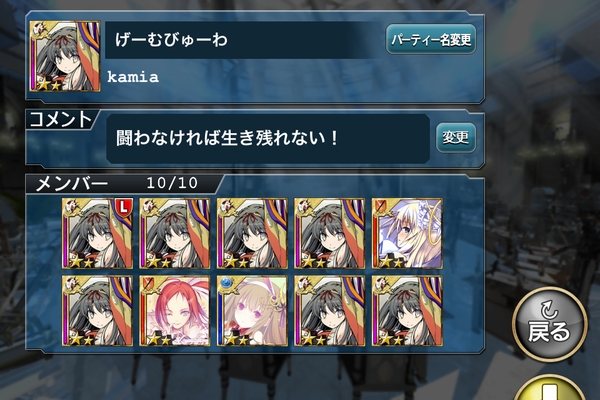Select fourth member card in top row

click(329, 233)
